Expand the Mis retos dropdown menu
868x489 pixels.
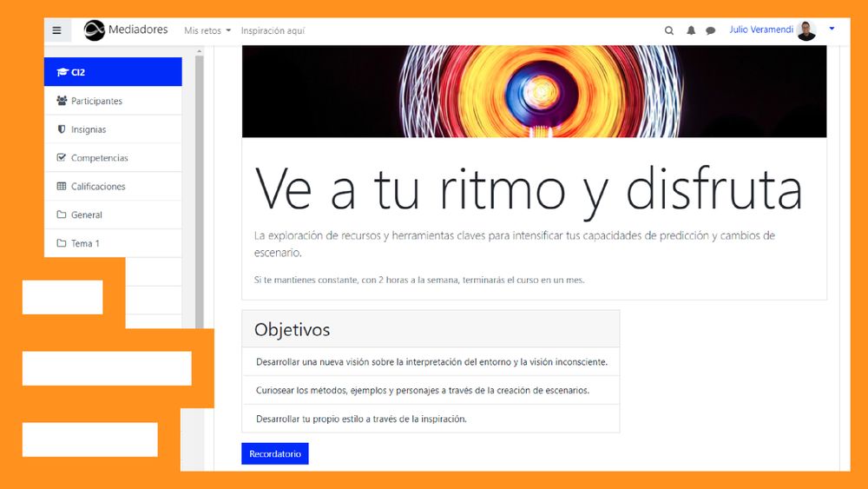207,30
